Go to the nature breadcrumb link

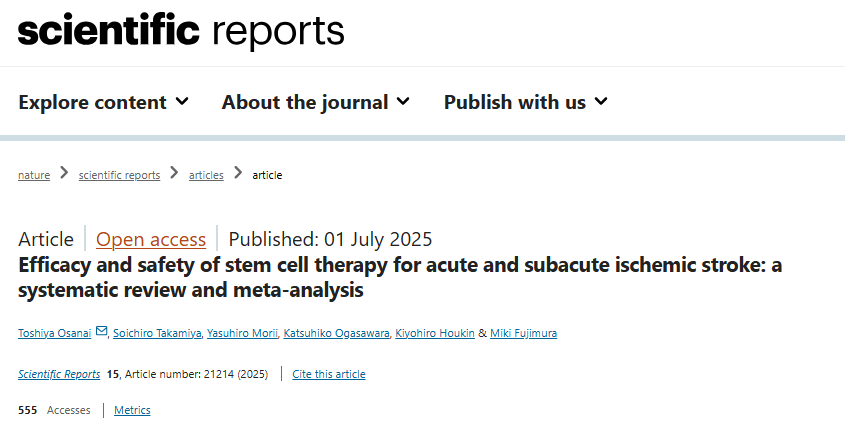(x=34, y=175)
